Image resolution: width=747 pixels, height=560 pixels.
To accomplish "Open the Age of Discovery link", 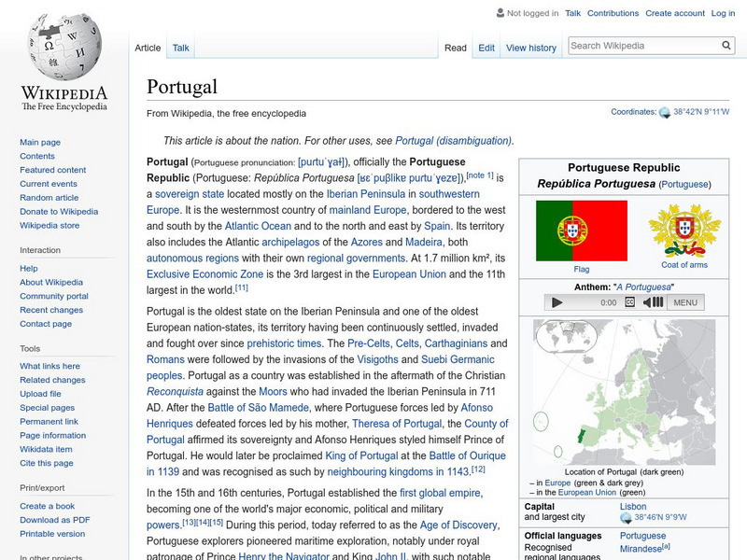I will (458, 525).
